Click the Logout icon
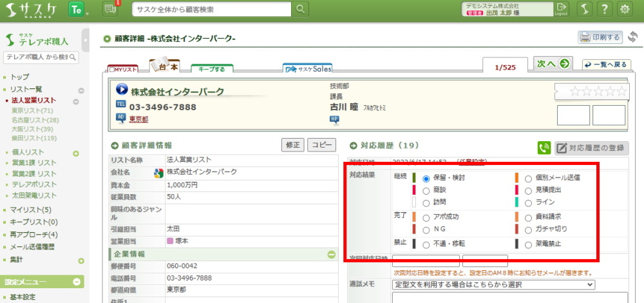This screenshot has height=303, width=644. (561, 9)
